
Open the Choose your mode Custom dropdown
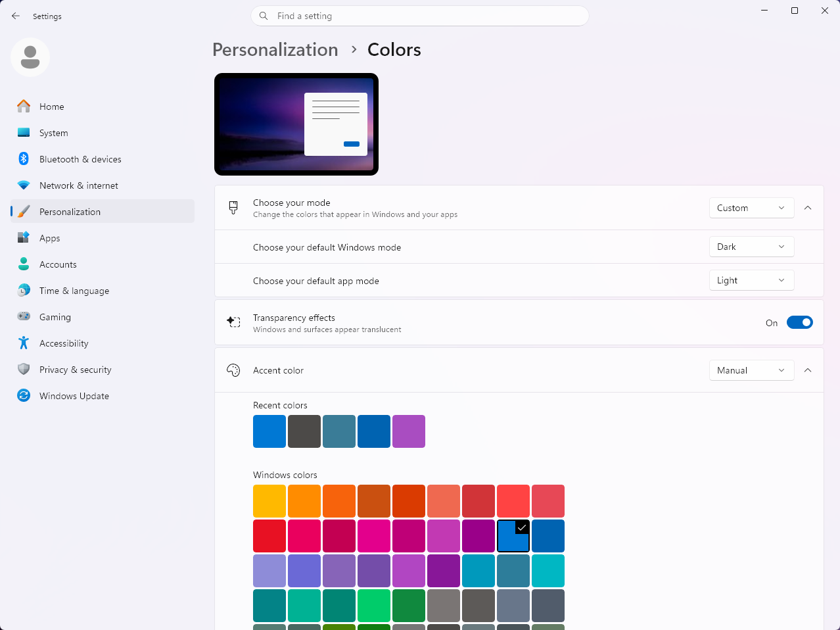(751, 208)
